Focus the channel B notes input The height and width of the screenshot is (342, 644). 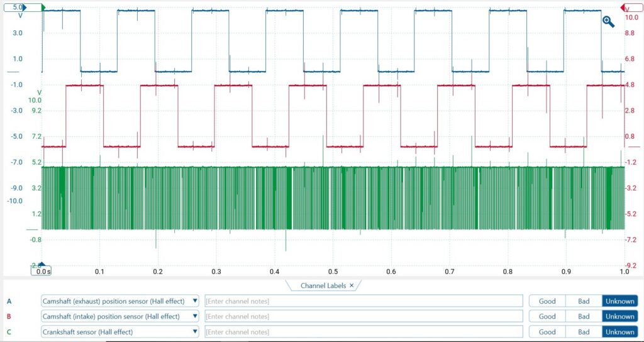(x=364, y=316)
